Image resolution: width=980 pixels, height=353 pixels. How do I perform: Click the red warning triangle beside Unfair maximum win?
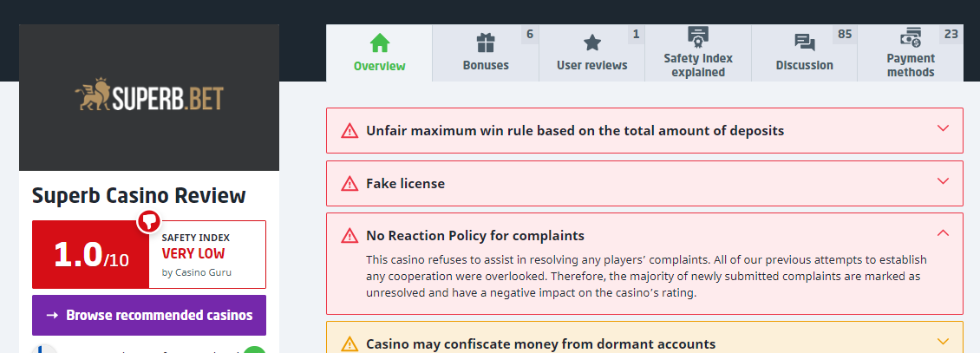coord(350,131)
